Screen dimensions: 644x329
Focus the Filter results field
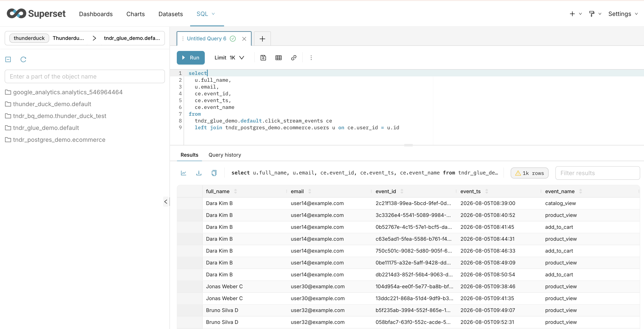point(598,173)
